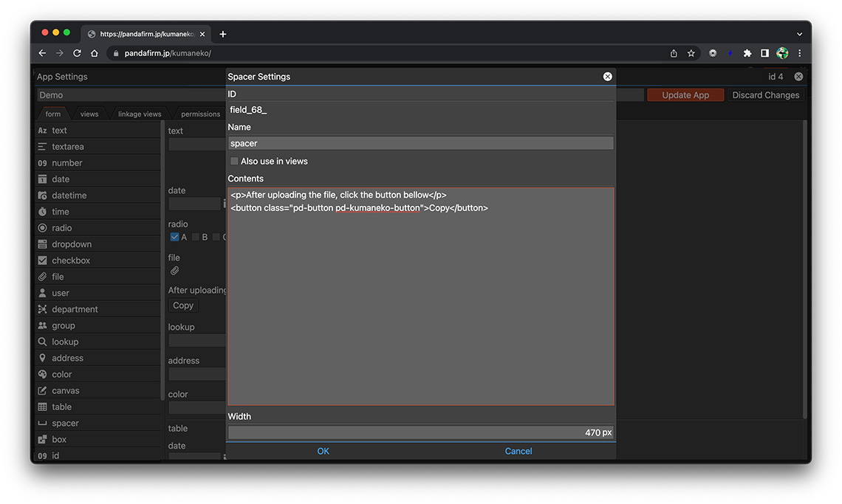Click the radio field icon
This screenshot has height=504, width=842.
coord(42,228)
